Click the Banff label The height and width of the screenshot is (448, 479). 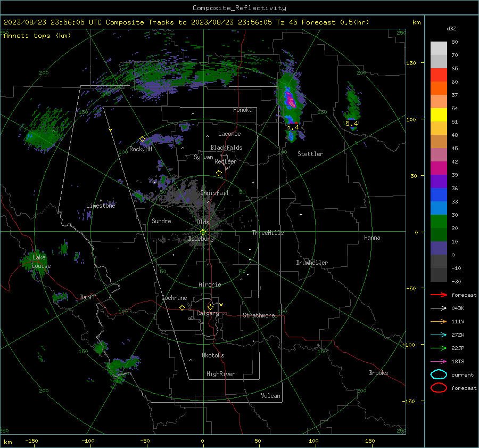88,297
